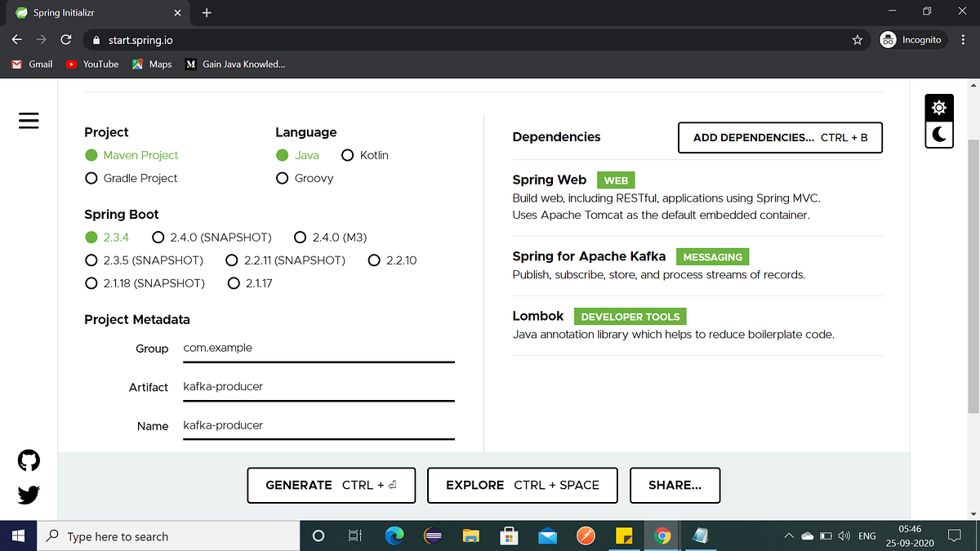This screenshot has width=980, height=551.
Task: Show hidden system tray icons
Action: [789, 536]
